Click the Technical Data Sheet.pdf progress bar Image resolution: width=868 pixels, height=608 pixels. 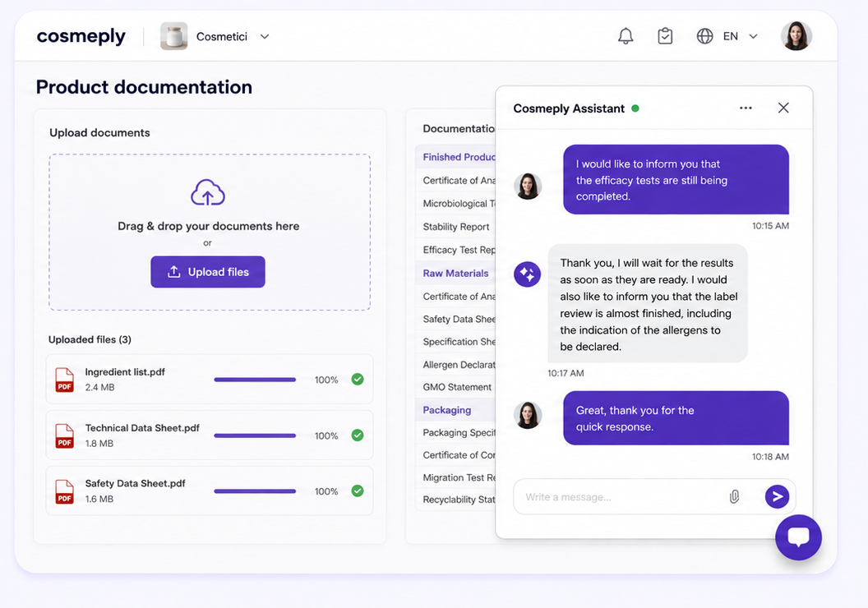[x=255, y=435]
